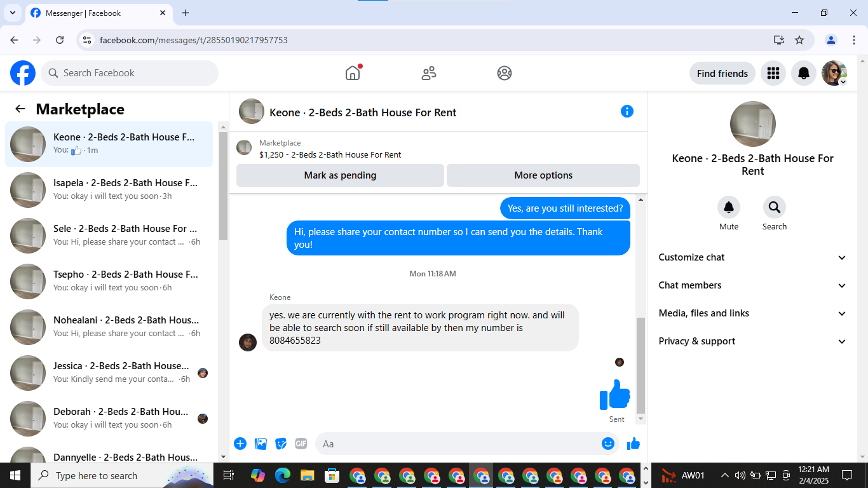Open Tsepho conversation
The width and height of the screenshot is (868, 488).
(x=109, y=281)
